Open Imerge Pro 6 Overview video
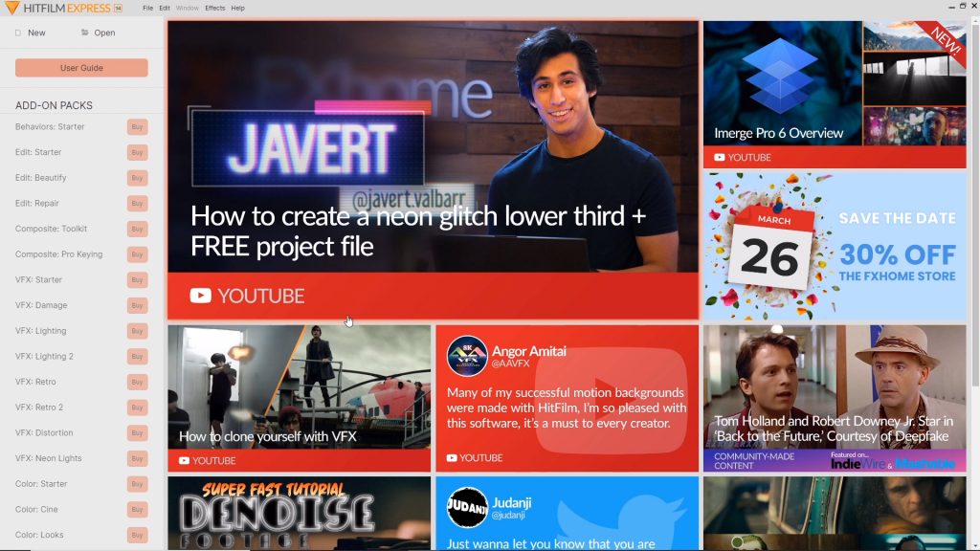Viewport: 980px width, 551px height. 835,95
